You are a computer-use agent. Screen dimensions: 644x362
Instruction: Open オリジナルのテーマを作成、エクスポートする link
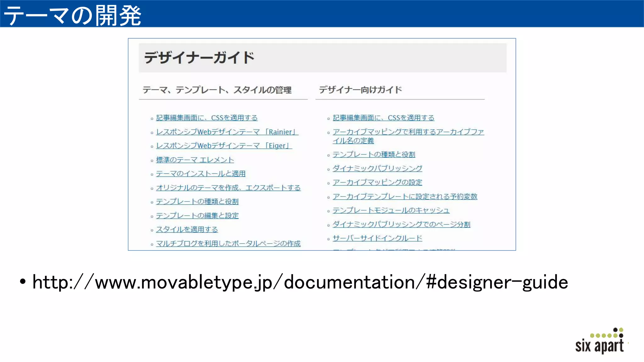click(228, 188)
